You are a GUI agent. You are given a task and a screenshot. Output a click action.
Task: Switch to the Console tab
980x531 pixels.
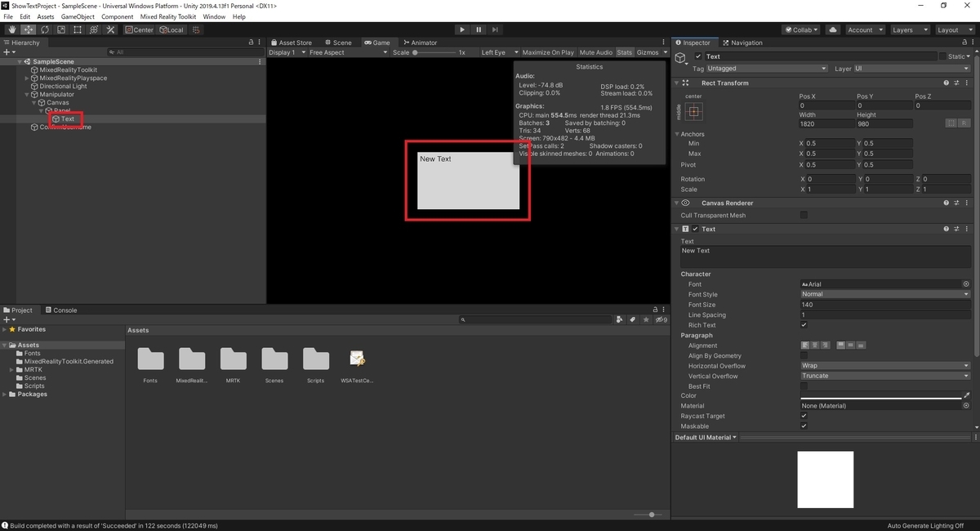tap(61, 310)
